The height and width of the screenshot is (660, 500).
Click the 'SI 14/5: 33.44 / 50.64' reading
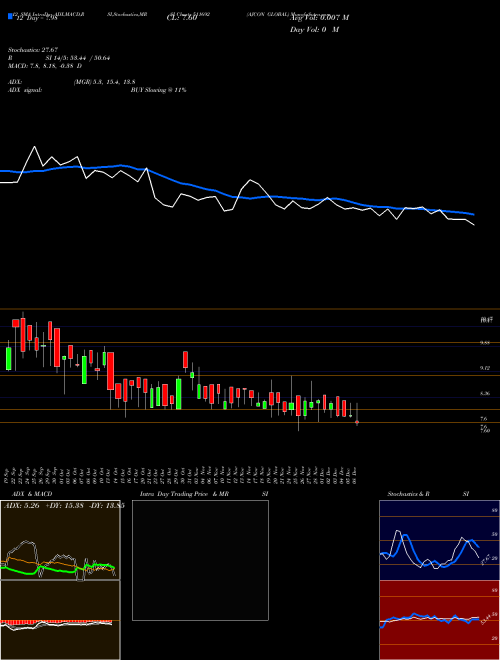point(77,58)
